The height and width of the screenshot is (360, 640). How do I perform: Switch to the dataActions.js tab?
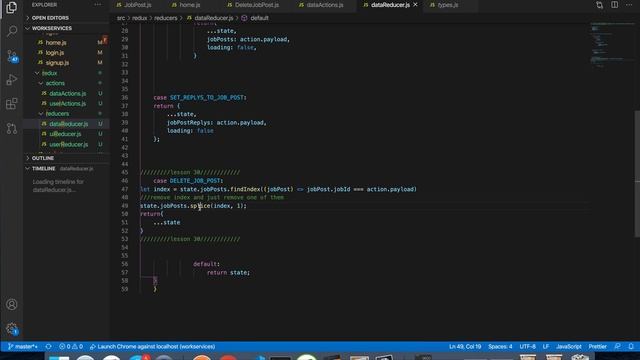click(x=321, y=5)
